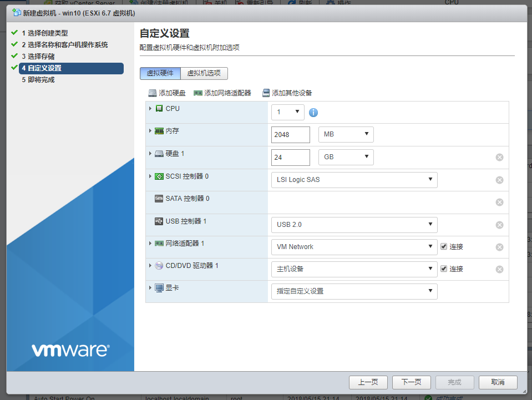The image size is (532, 400).
Task: Click the new VM wizard title icon
Action: click(x=16, y=13)
